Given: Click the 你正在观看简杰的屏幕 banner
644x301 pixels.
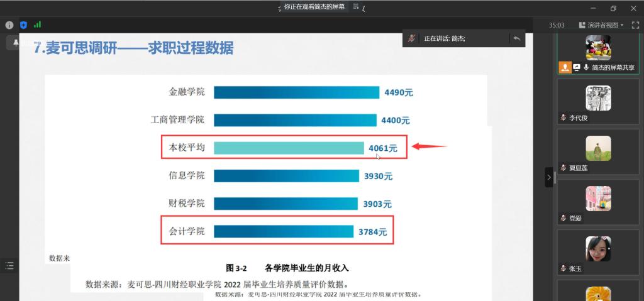Looking at the screenshot, I should (314, 6).
